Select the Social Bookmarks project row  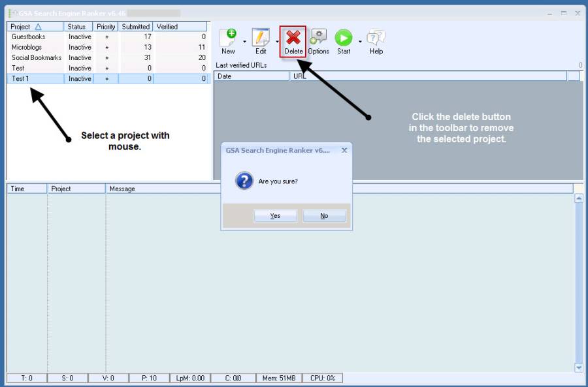[36, 58]
